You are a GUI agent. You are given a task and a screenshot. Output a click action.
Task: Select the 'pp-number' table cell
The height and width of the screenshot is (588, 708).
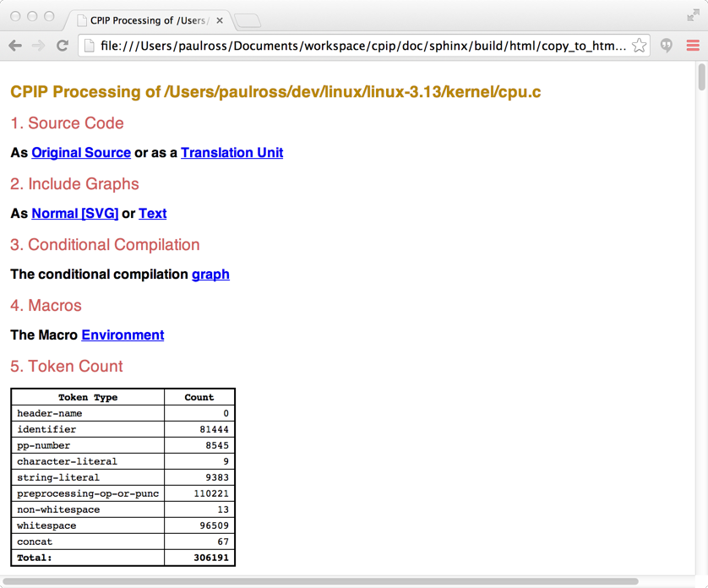[88, 445]
